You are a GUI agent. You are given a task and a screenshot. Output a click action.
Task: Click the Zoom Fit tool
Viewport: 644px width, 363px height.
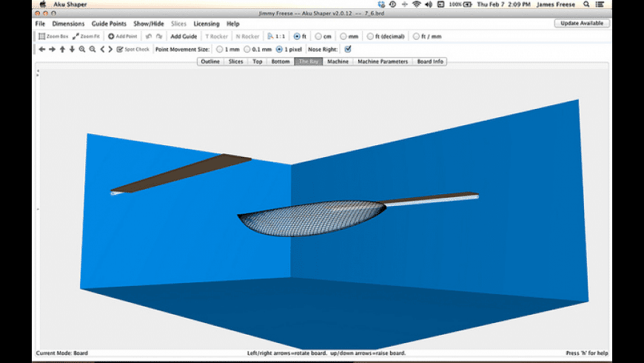click(x=86, y=36)
